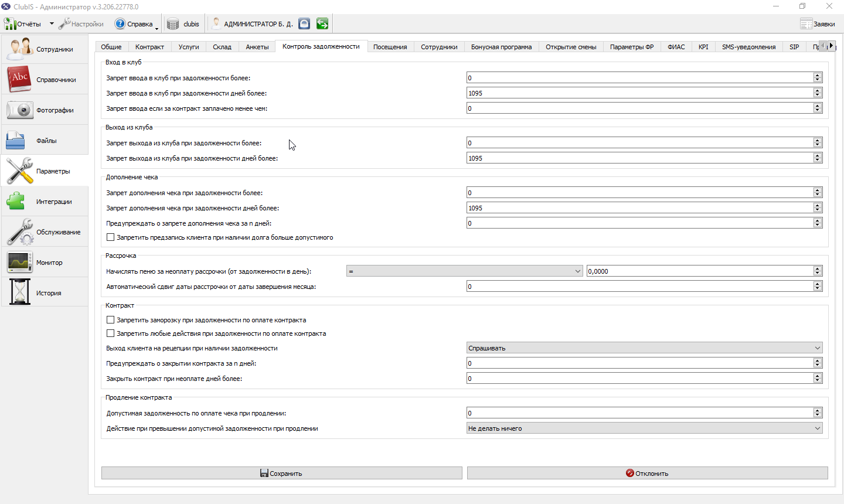Image resolution: width=844 pixels, height=504 pixels.
Task: Open the 'Не делать ничего' action dropdown
Action: pos(645,428)
